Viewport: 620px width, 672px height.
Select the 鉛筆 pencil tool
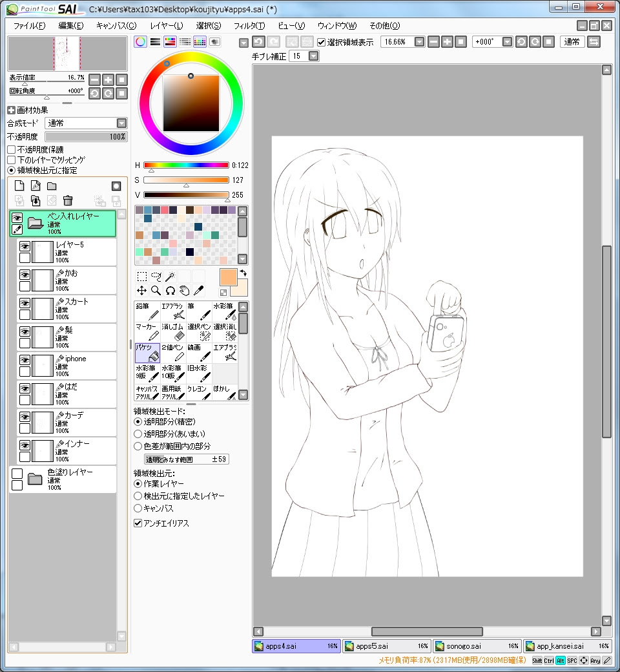pyautogui.click(x=147, y=311)
